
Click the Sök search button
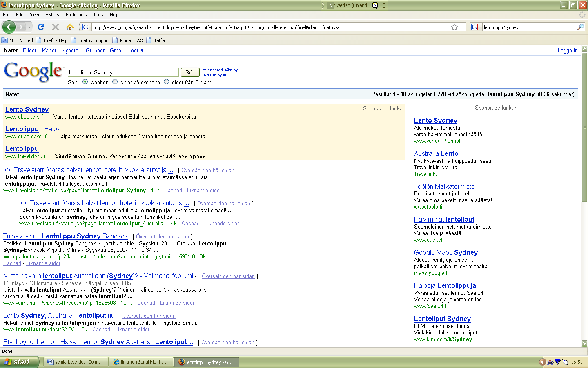pos(190,72)
